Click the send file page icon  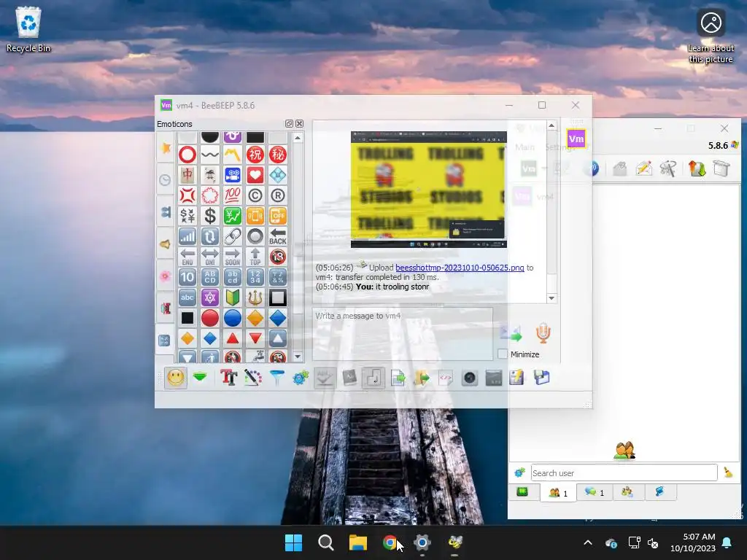(x=398, y=378)
